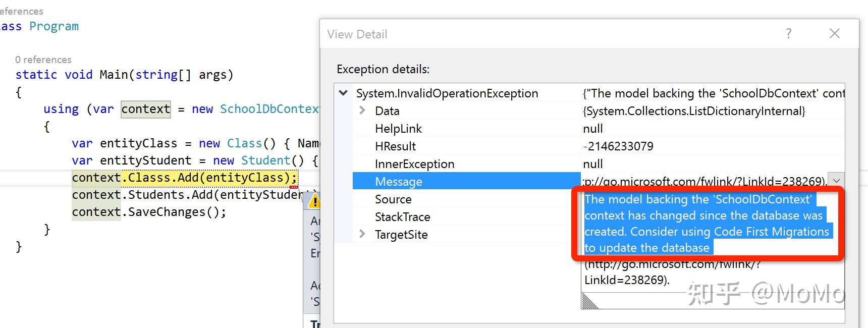Expand the Data property row
Viewport: 868px width, 328px height.
point(362,111)
